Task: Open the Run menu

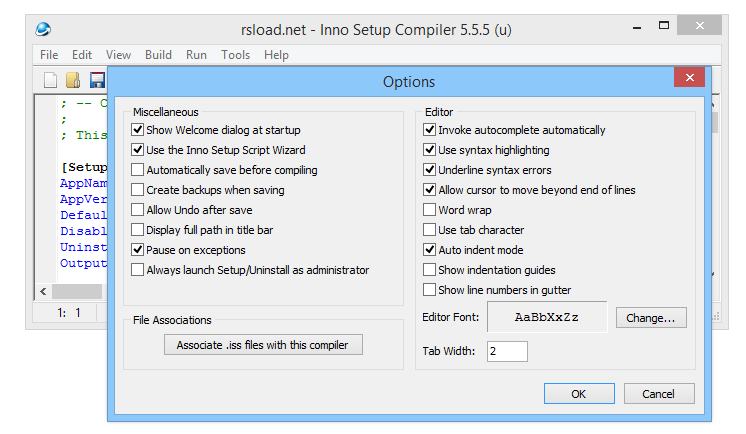Action: point(196,55)
